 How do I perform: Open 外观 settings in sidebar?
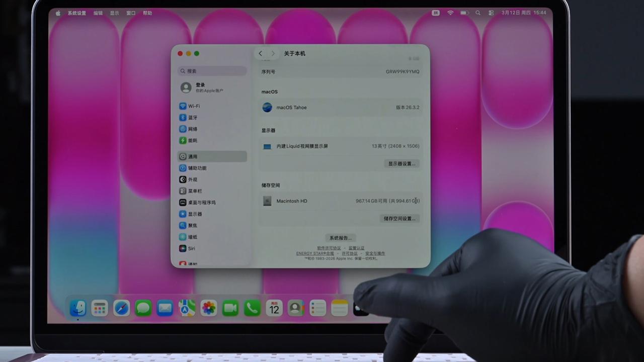[212, 179]
